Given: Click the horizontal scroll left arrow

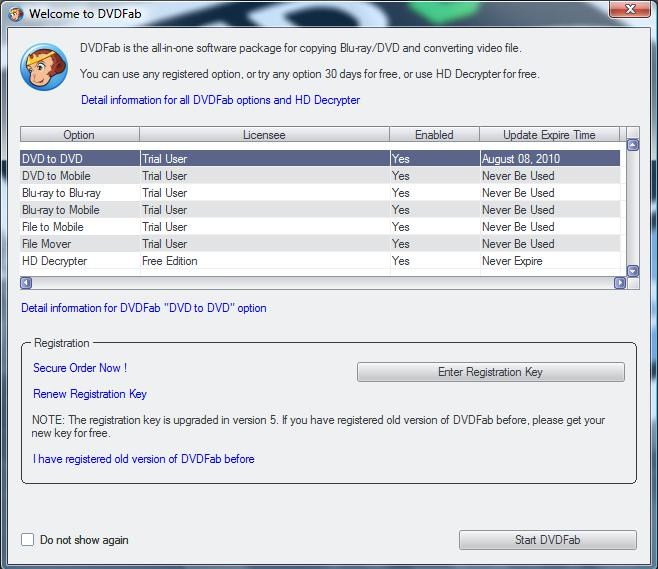Looking at the screenshot, I should tap(26, 283).
